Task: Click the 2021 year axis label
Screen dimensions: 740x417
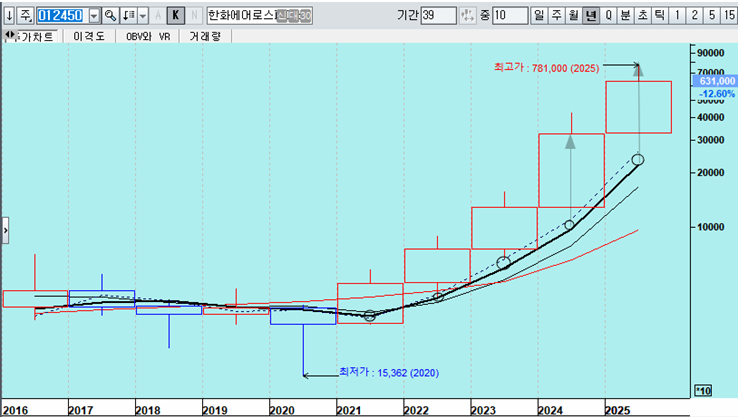Action: (x=349, y=410)
